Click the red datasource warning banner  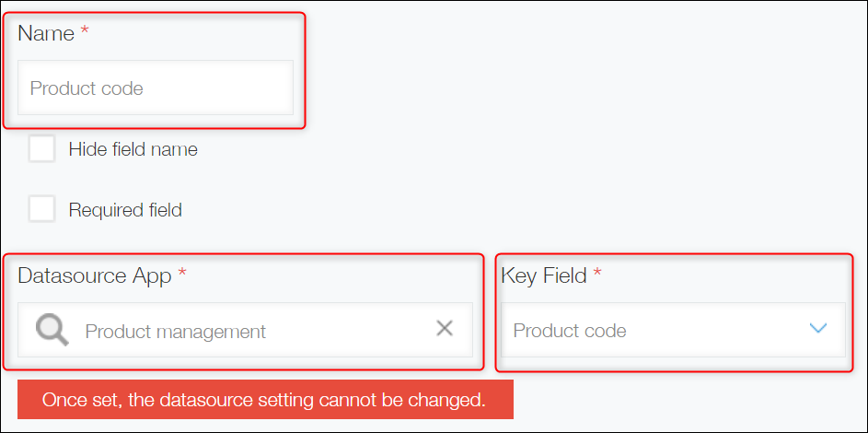tap(265, 400)
